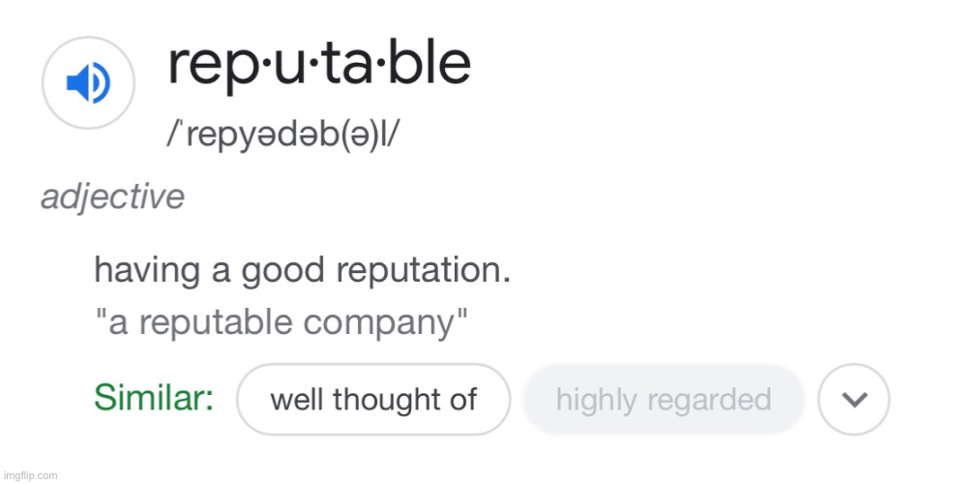Click the "adjective" part-of-speech label

(x=112, y=197)
